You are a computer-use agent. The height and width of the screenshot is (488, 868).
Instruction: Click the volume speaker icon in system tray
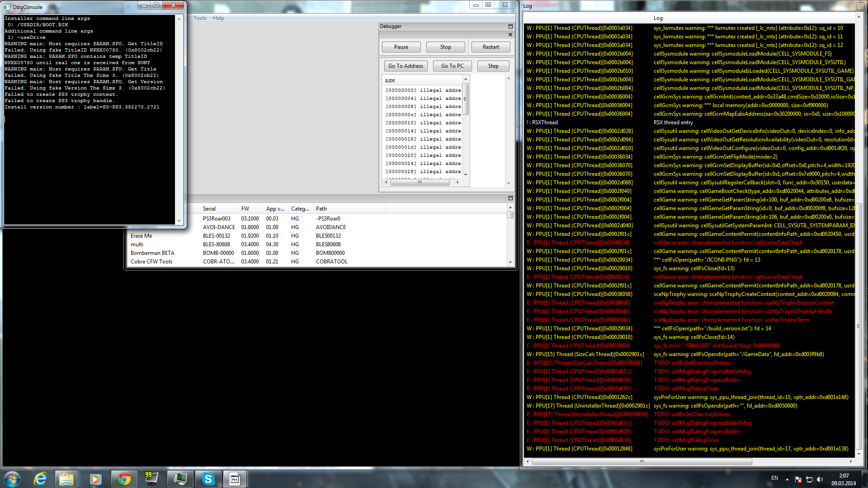point(820,479)
